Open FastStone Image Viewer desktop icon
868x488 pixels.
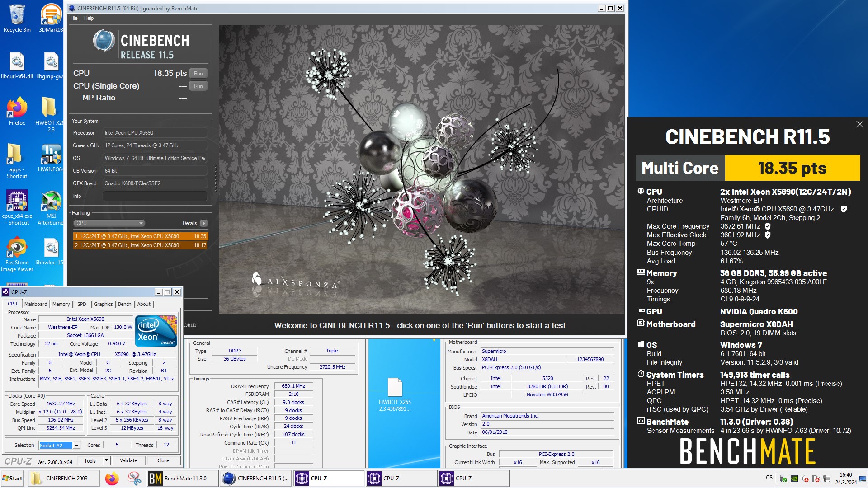tap(17, 255)
